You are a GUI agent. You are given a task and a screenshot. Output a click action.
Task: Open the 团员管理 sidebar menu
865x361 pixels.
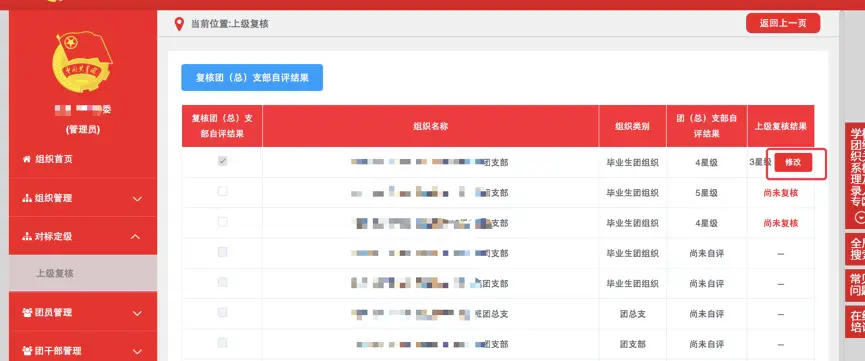[83, 312]
